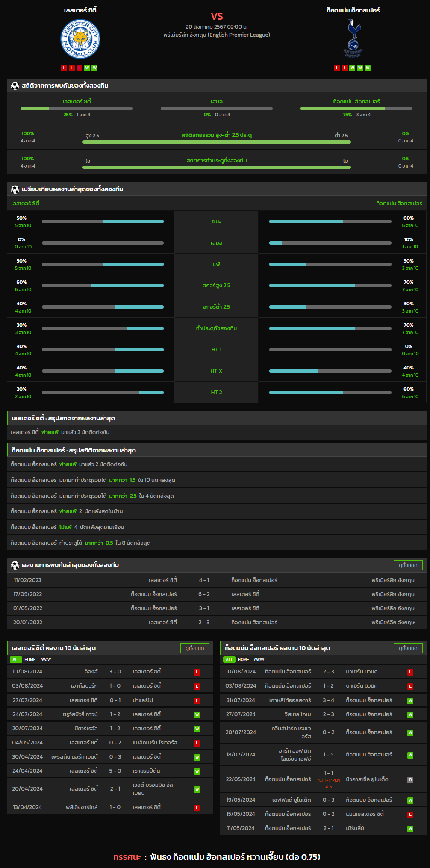
Task: Click the 5 - 0 score dated 24/04/2024
Action: [115, 771]
